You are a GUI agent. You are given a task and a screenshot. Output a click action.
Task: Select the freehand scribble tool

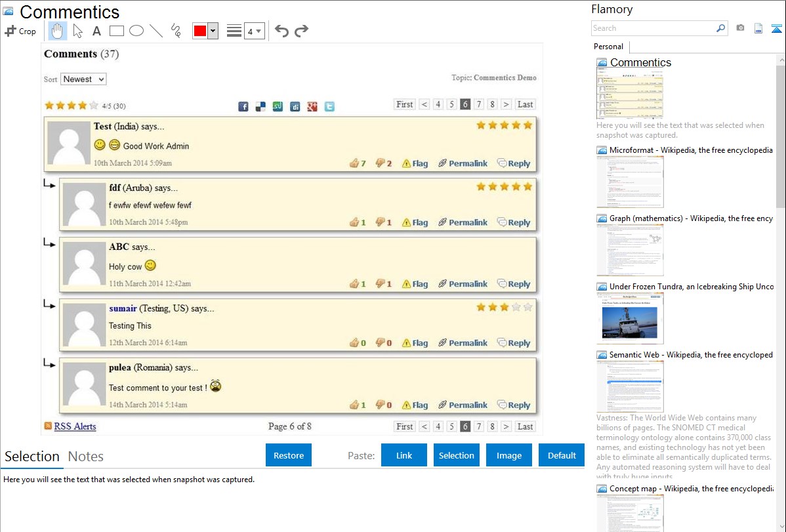[x=176, y=31]
